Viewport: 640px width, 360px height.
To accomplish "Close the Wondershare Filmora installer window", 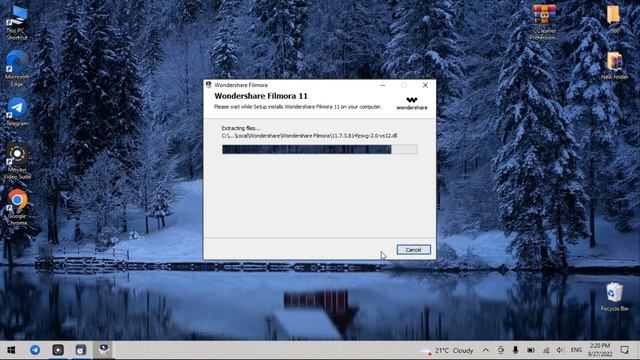I will point(425,85).
